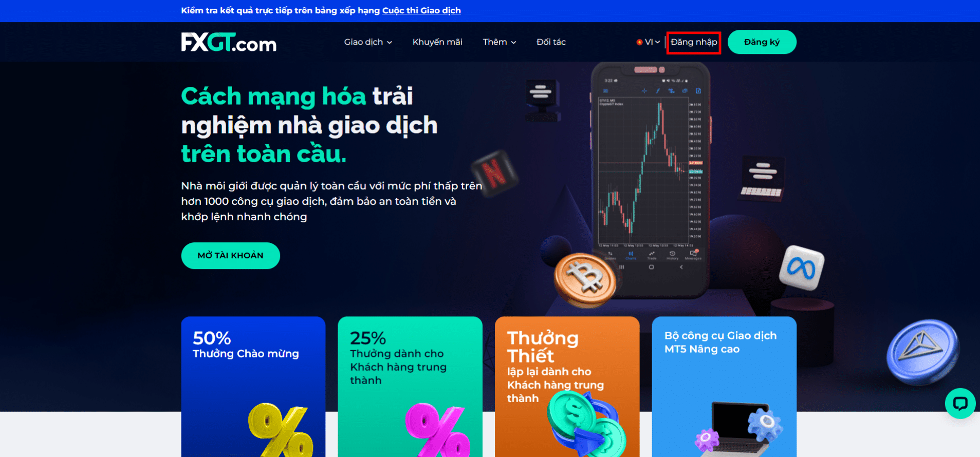
Task: Click the magenta percent sign graphic
Action: point(437,429)
